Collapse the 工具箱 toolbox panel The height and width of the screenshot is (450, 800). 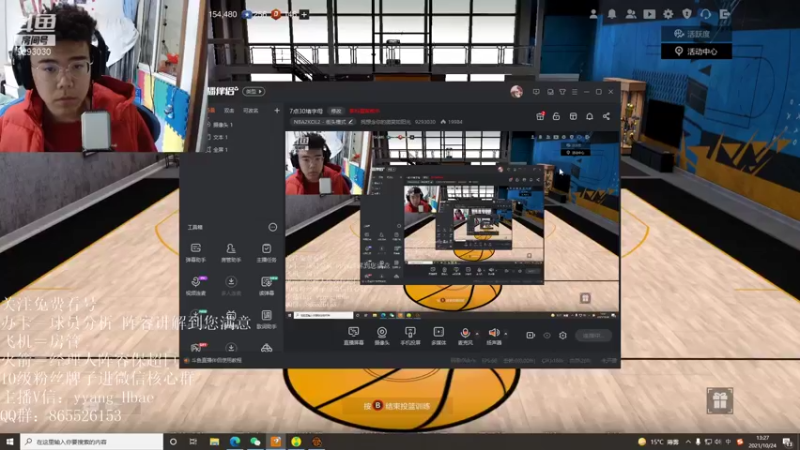(x=272, y=227)
